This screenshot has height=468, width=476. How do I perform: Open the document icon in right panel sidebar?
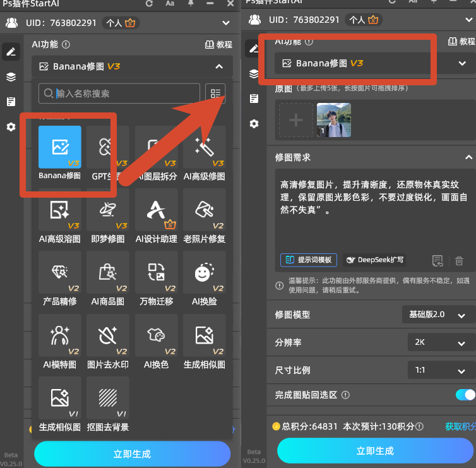click(254, 99)
